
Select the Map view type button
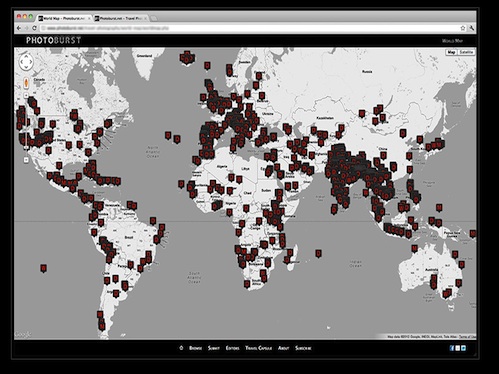451,52
